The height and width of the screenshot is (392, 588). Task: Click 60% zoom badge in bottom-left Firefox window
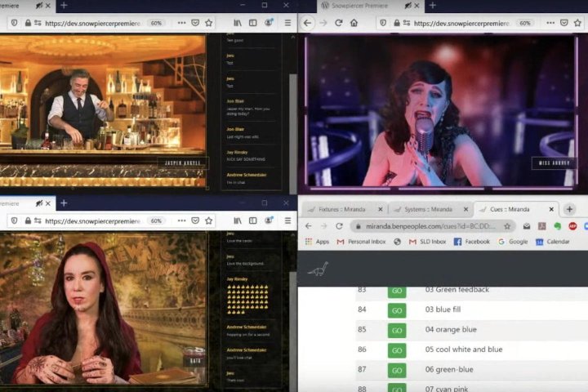(156, 220)
